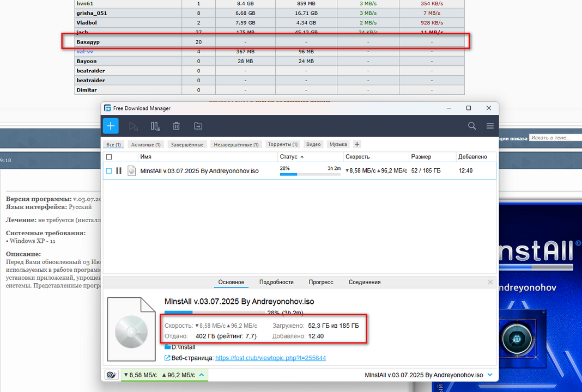This screenshot has height=392, width=582.
Task: Show the Завершённые filter tab
Action: 187,145
